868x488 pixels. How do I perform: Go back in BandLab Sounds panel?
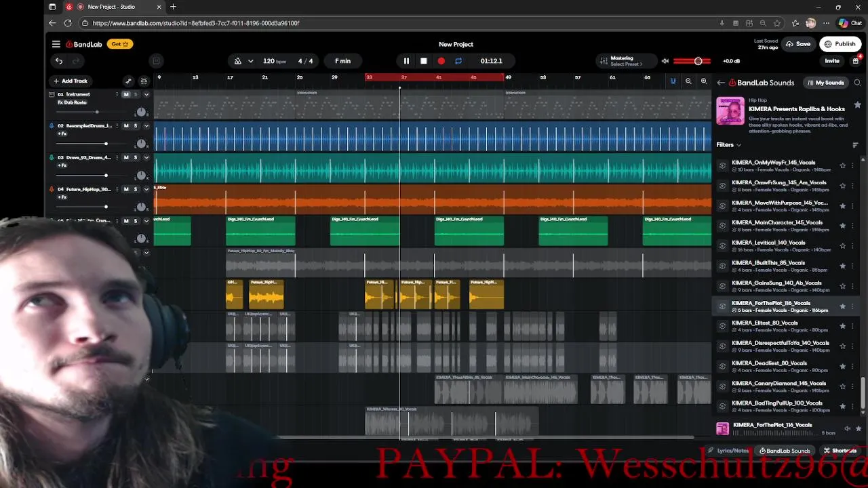pyautogui.click(x=721, y=83)
